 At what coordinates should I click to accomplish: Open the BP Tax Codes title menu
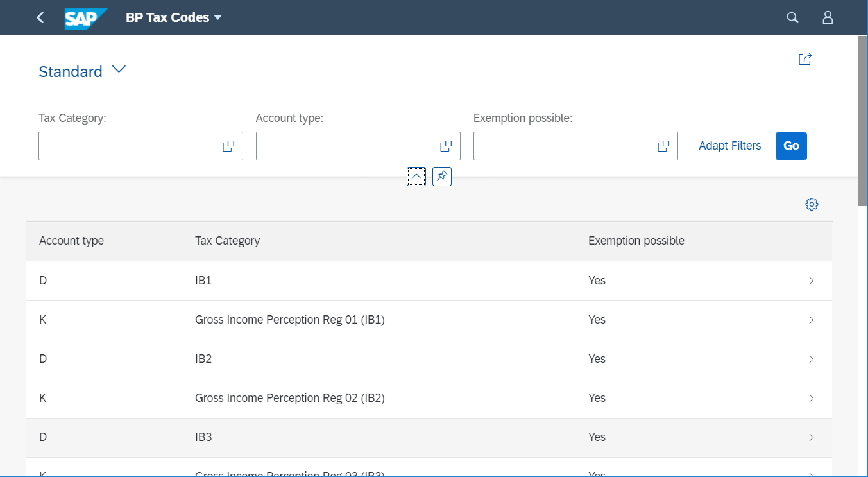217,18
